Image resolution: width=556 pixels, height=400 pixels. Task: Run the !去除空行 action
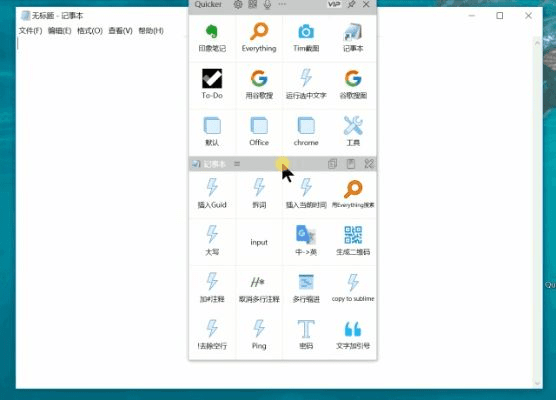(212, 335)
